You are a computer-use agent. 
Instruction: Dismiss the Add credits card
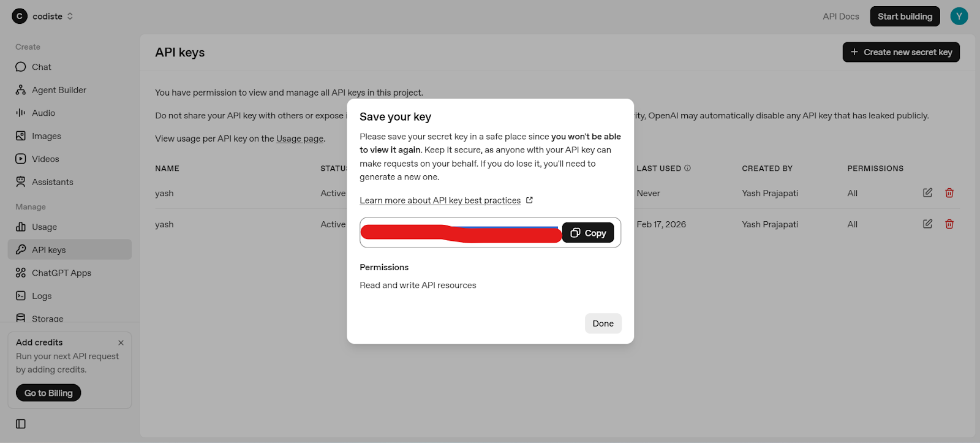pos(121,343)
